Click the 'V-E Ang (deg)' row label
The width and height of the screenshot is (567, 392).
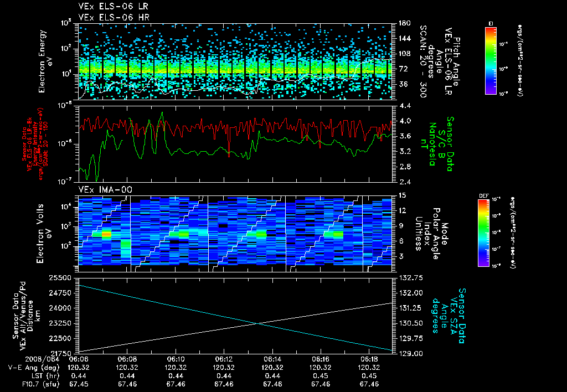[x=34, y=368]
